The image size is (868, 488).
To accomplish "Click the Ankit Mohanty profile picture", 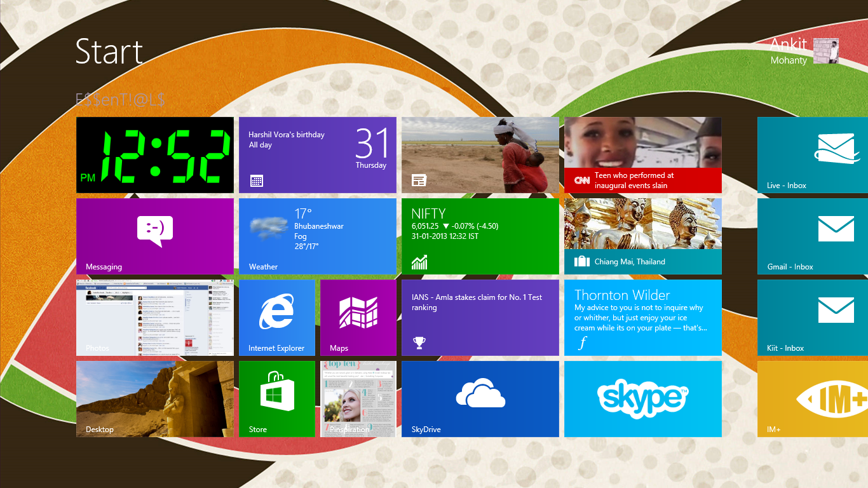I will 826,51.
